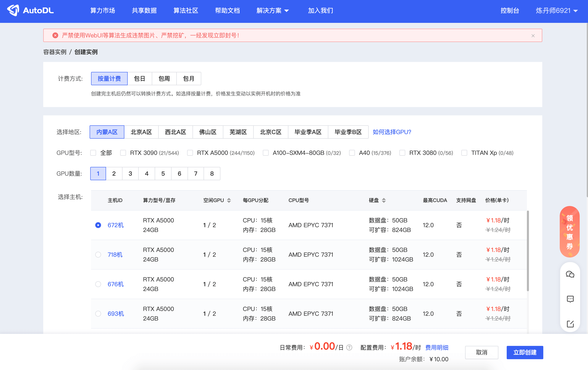The image size is (588, 370).
Task: Open the 672机 host link
Action: point(116,225)
